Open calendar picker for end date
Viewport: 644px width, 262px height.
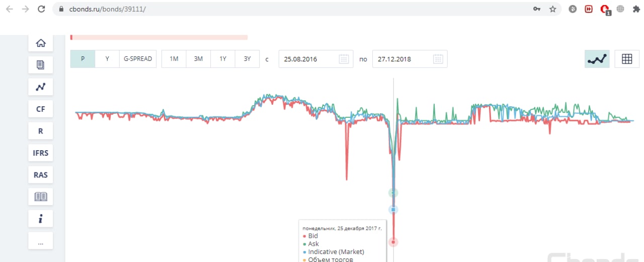[438, 59]
